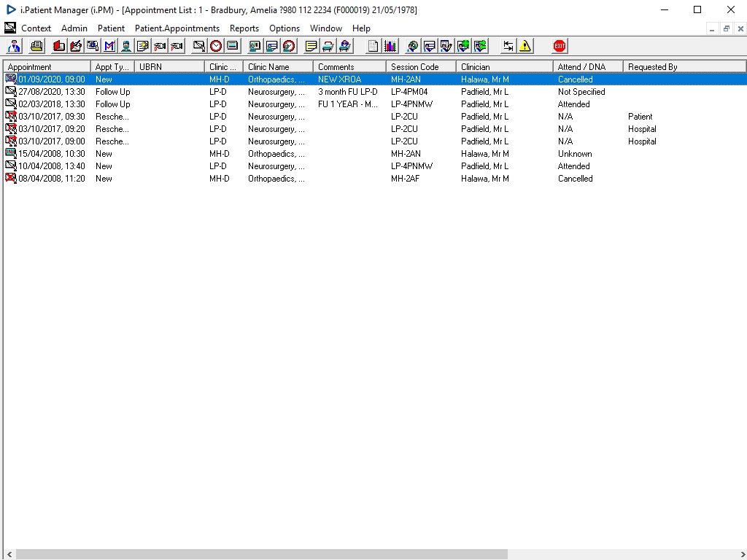Screen dimensions: 747x560
Task: Click the red book toolbar icon
Action: pos(59,46)
